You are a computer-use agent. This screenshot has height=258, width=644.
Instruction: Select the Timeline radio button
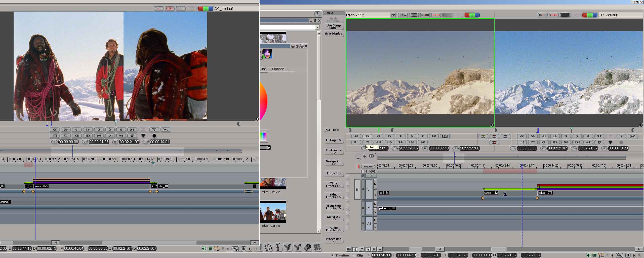(x=332, y=255)
